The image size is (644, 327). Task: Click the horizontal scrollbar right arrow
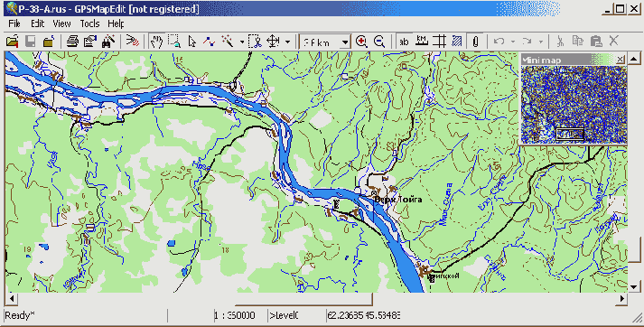click(x=622, y=299)
